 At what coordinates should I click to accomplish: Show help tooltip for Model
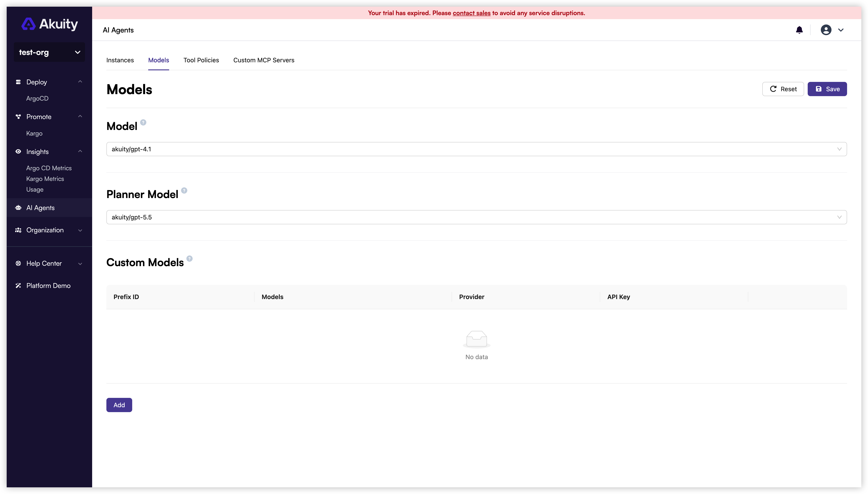[143, 122]
